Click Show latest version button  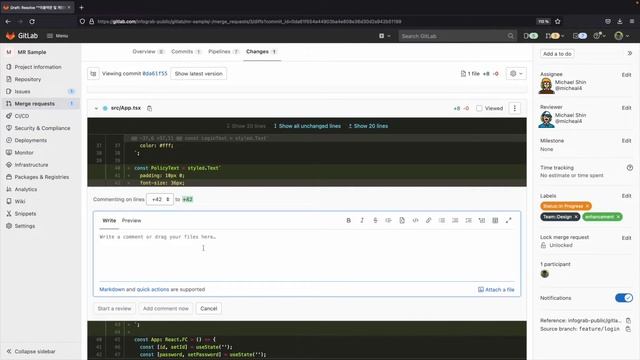coord(198,73)
